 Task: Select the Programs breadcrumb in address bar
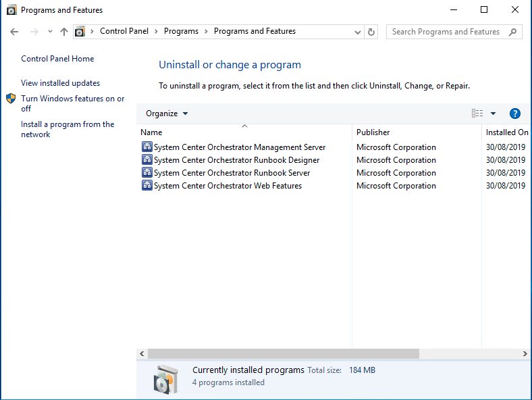pos(181,31)
